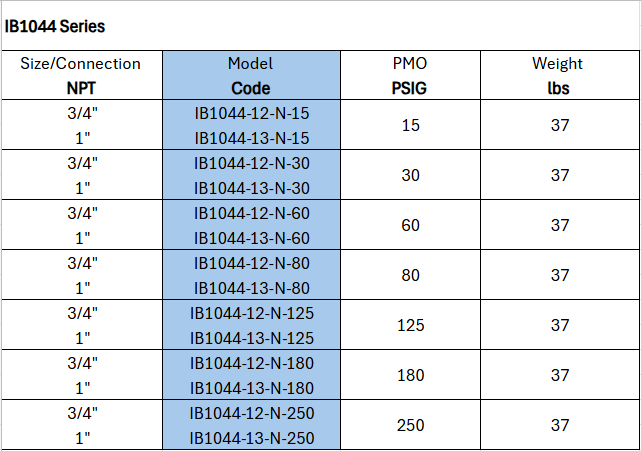Select model code IB1044-12-N-15
Image resolution: width=641 pixels, height=451 pixels.
pyautogui.click(x=251, y=113)
